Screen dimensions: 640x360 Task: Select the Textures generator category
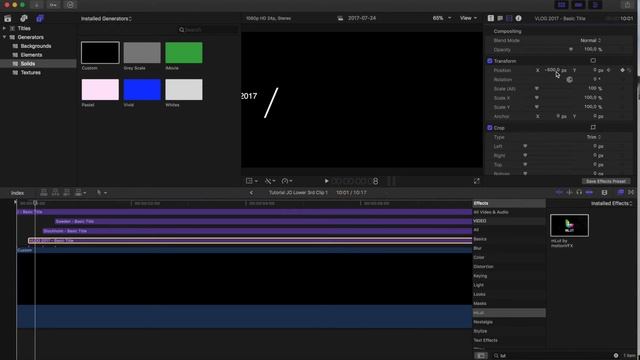[x=30, y=73]
